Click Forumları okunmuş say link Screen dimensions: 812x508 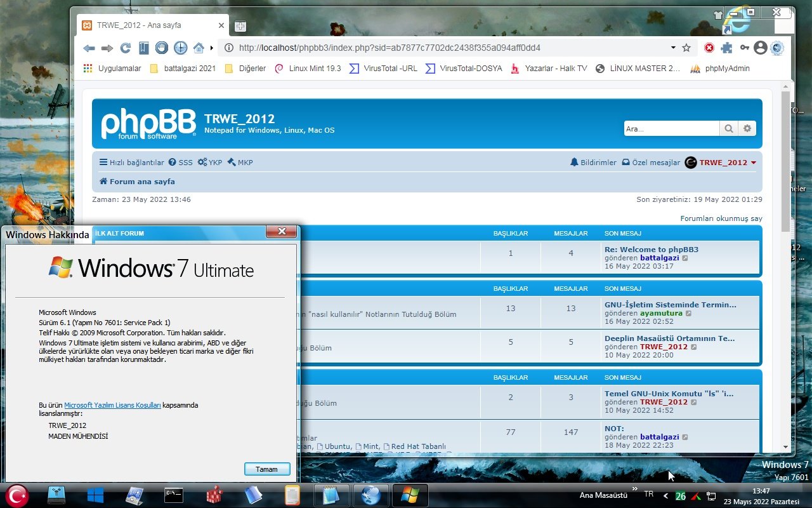pyautogui.click(x=721, y=218)
